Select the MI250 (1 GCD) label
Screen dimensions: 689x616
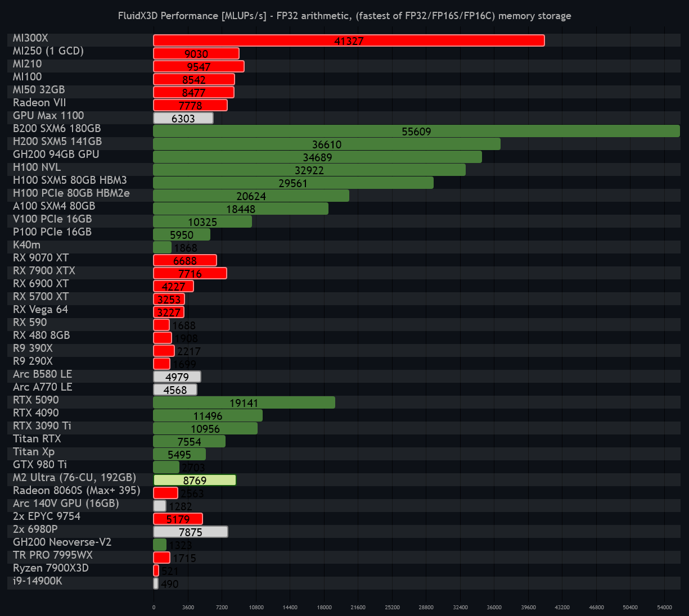(48, 51)
